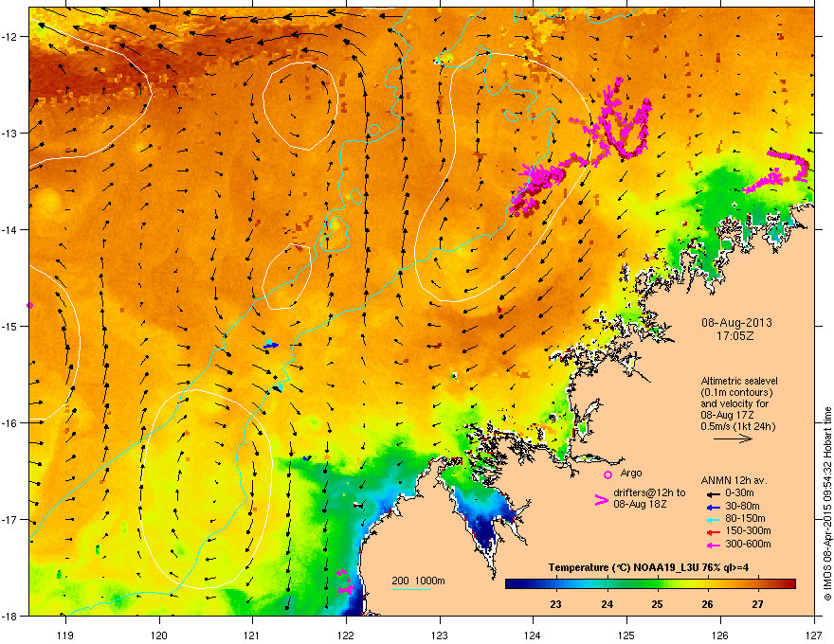The width and height of the screenshot is (834, 644).
Task: Click the '30-80m' depth label
Action: pyautogui.click(x=742, y=507)
